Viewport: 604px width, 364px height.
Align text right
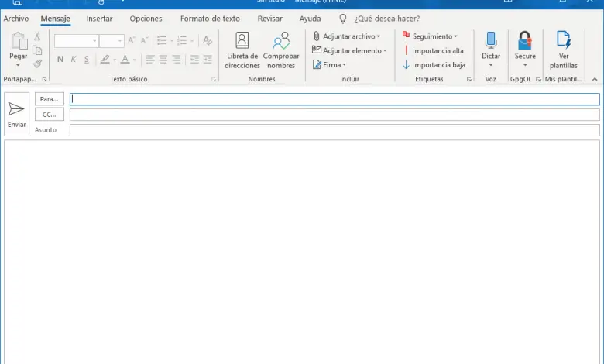click(x=176, y=60)
